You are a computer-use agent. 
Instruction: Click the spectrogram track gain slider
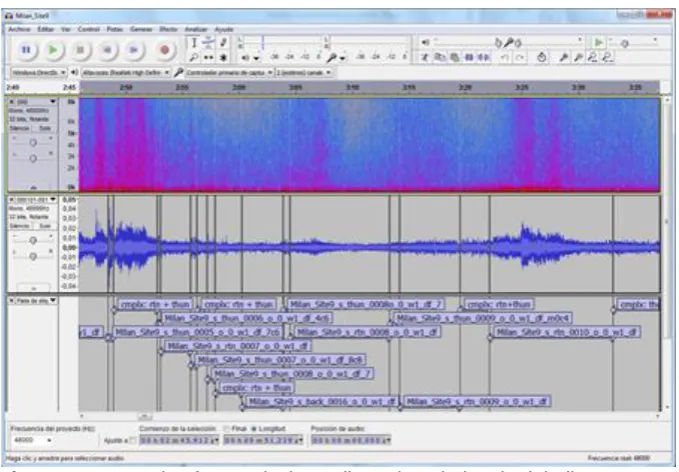[x=33, y=142]
